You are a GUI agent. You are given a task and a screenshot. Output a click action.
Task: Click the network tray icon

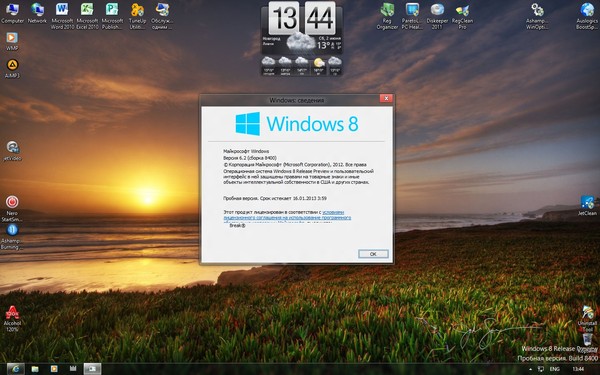pos(541,369)
